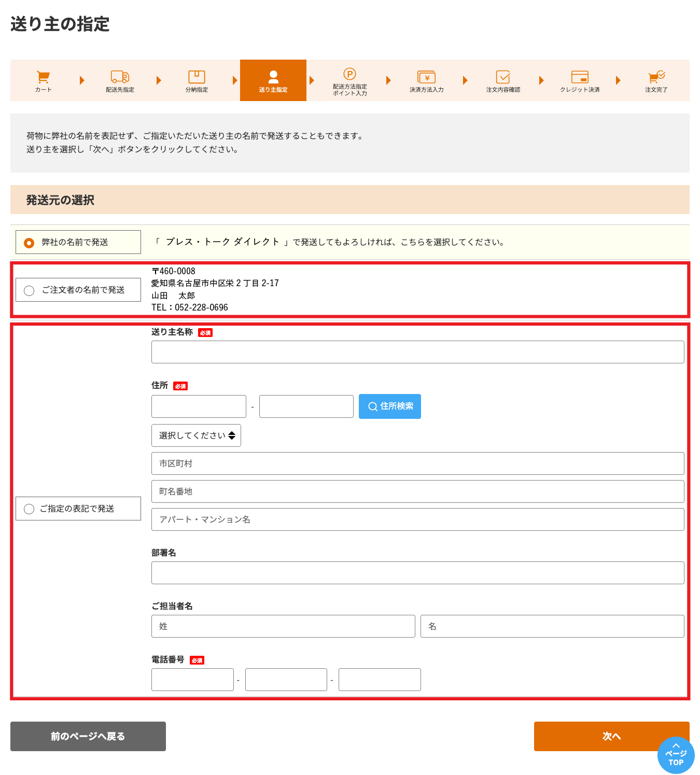Click the postal code 〒460-0008 text
Image resolution: width=700 pixels, height=775 pixels.
[x=173, y=271]
